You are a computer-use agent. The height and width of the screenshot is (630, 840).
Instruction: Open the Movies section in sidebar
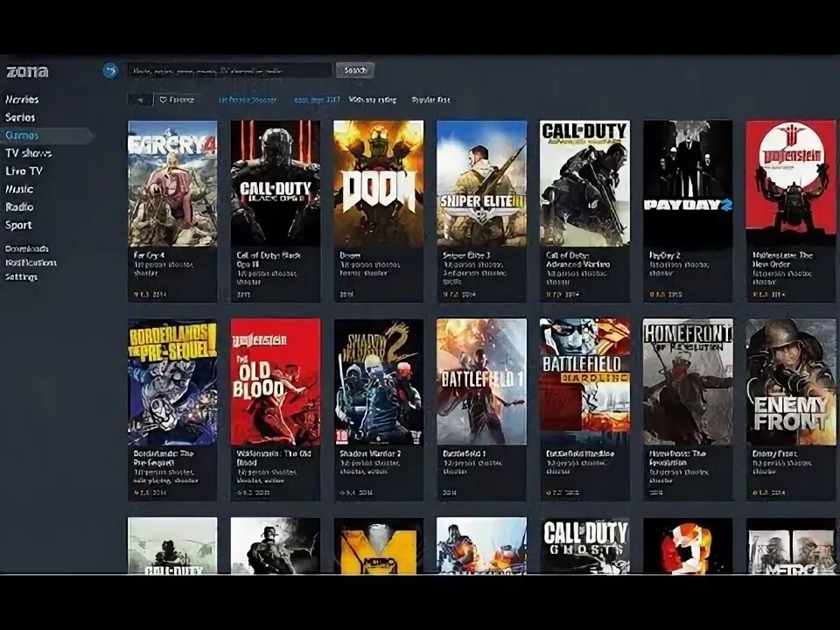[x=22, y=99]
